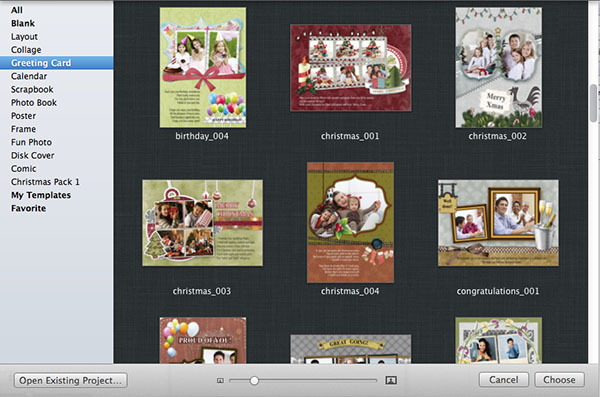Open Christmas Pack 1 category
Image resolution: width=600 pixels, height=397 pixels.
coord(45,182)
